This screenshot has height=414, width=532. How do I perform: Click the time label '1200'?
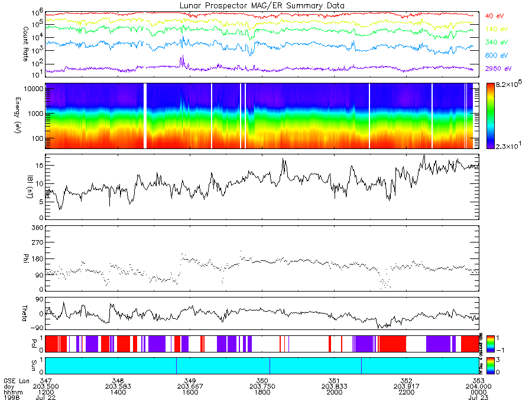point(46,392)
